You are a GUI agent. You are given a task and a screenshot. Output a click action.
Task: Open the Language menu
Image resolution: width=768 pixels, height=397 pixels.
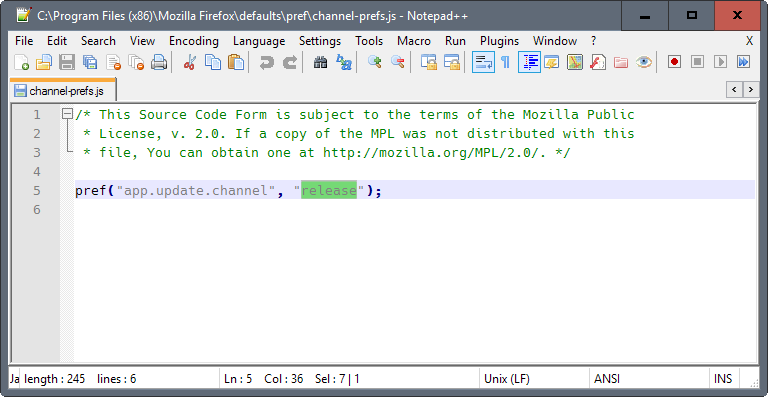tap(259, 41)
